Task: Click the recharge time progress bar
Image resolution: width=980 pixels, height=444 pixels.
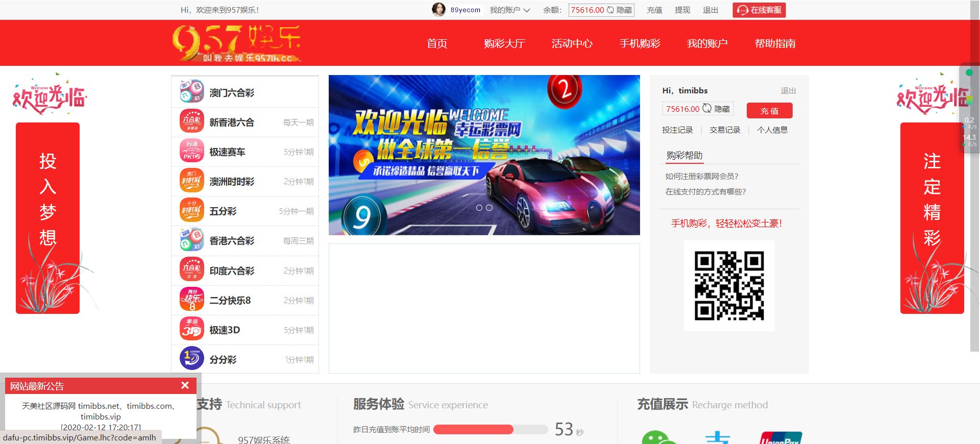Action: point(490,430)
